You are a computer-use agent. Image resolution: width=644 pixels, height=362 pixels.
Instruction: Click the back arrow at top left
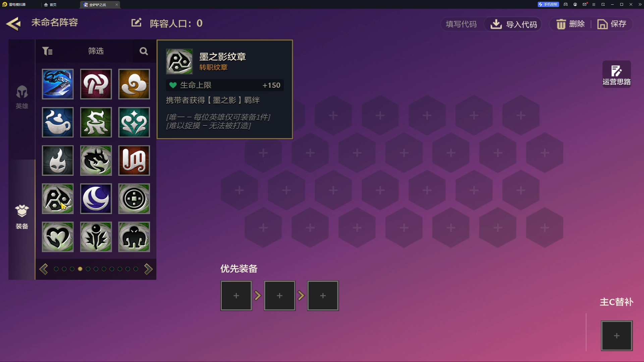(13, 23)
